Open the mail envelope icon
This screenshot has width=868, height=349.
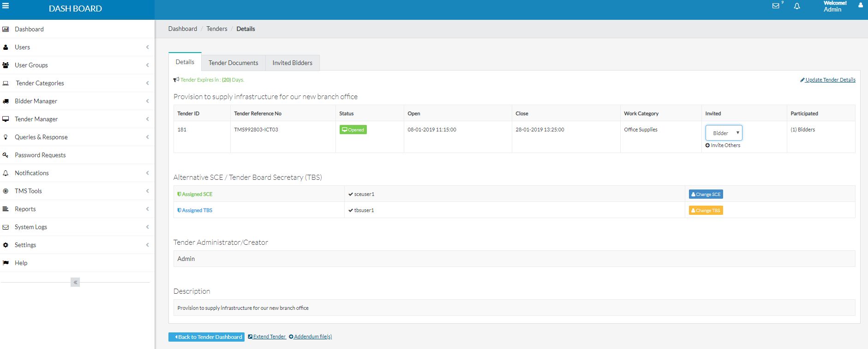[776, 6]
